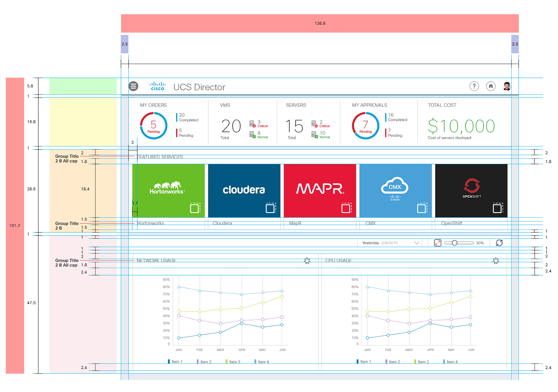Image resolution: width=558 pixels, height=392 pixels.
Task: Open the Hortonworks service tile
Action: pos(168,191)
